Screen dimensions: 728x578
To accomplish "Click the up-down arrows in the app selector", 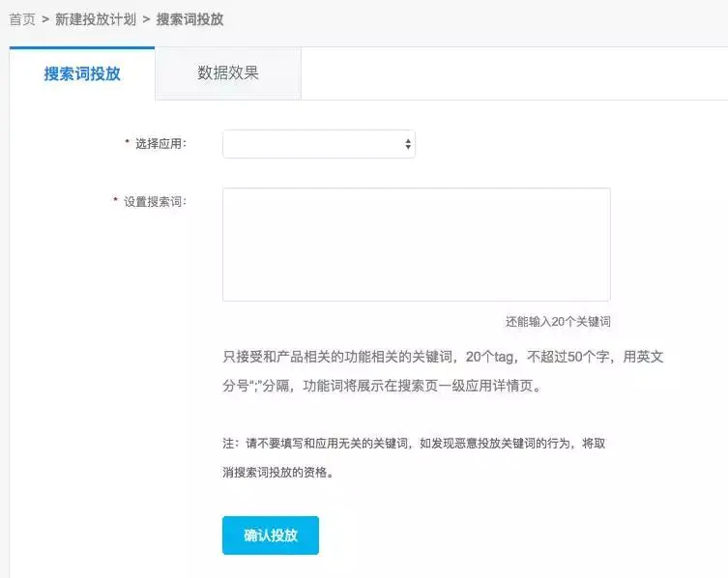I will click(408, 144).
